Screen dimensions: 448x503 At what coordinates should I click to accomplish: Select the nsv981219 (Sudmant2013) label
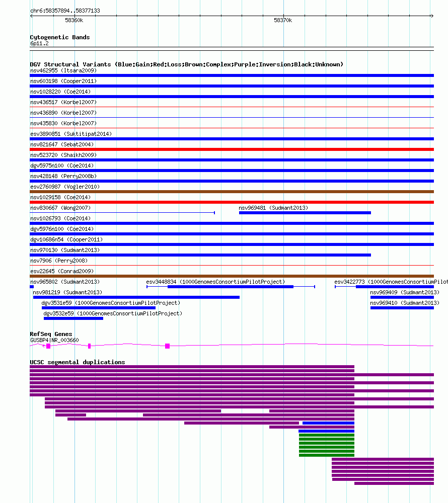[x=67, y=293]
